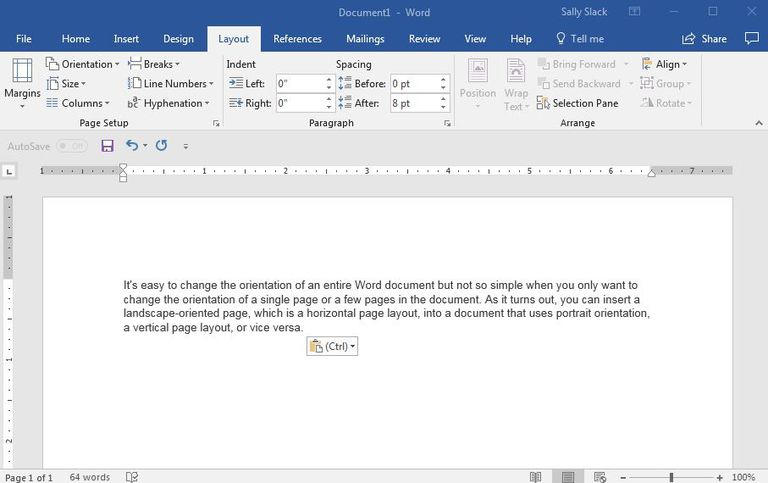This screenshot has width=768, height=483.
Task: Launch the Page Setup dialog
Action: (x=216, y=123)
